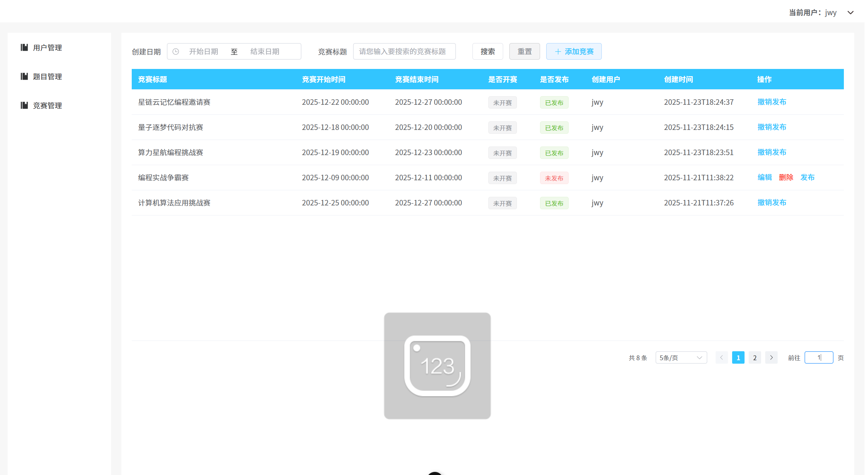Image resolution: width=868 pixels, height=475 pixels.
Task: Open the 题目管理 menu item
Action: tap(47, 77)
